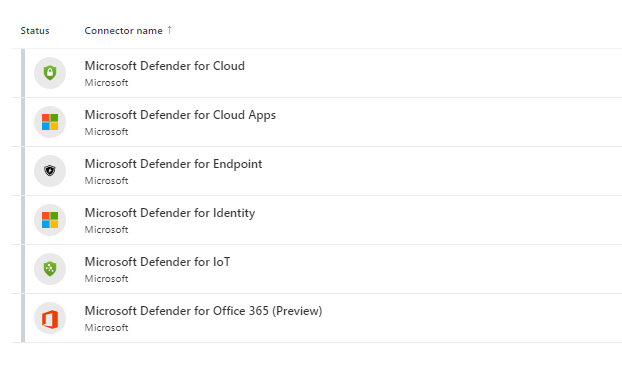622x374 pixels.
Task: Select Microsoft Defender for Cloud connector name
Action: 165,66
